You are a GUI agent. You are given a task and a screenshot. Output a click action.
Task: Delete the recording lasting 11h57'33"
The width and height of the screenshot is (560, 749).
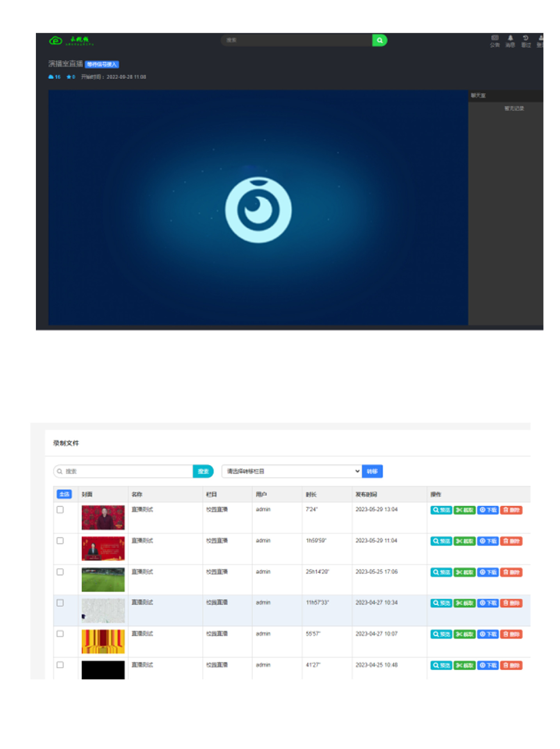(x=511, y=603)
